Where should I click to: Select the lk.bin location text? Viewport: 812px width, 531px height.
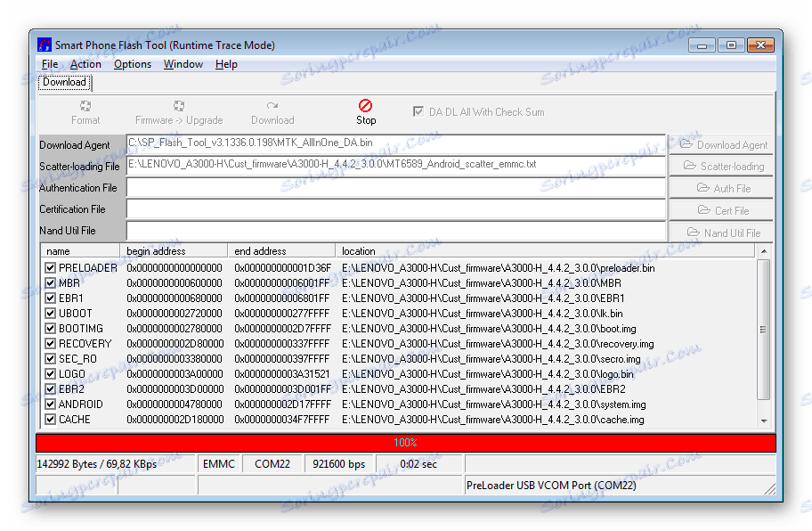pyautogui.click(x=483, y=314)
